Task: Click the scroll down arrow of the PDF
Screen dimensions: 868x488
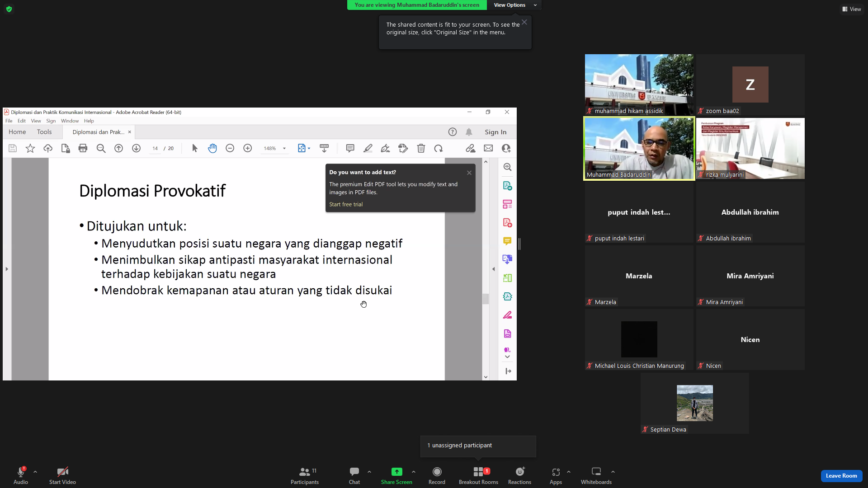Action: tap(486, 377)
